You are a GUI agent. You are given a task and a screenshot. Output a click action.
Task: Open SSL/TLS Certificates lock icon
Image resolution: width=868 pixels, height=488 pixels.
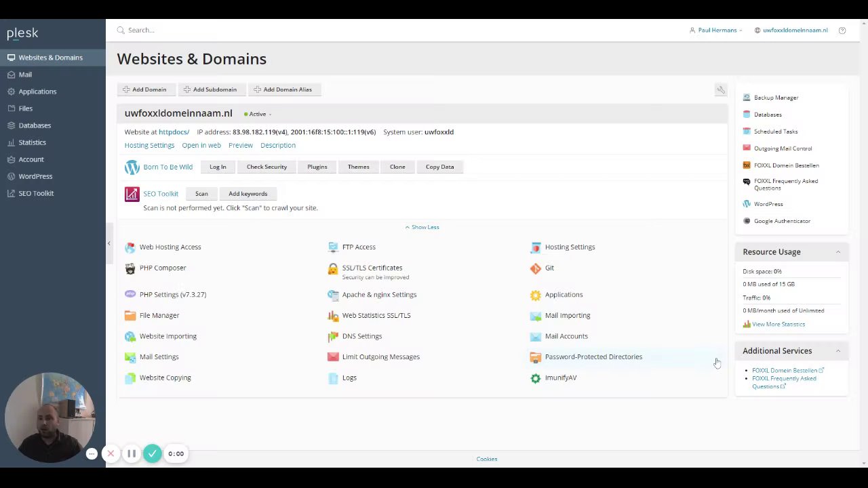(333, 269)
